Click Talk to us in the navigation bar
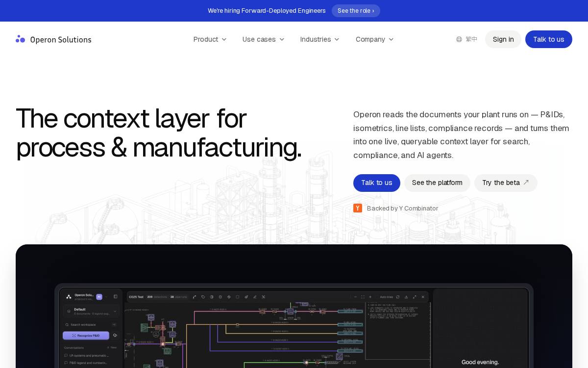This screenshot has height=368, width=588. [549, 39]
